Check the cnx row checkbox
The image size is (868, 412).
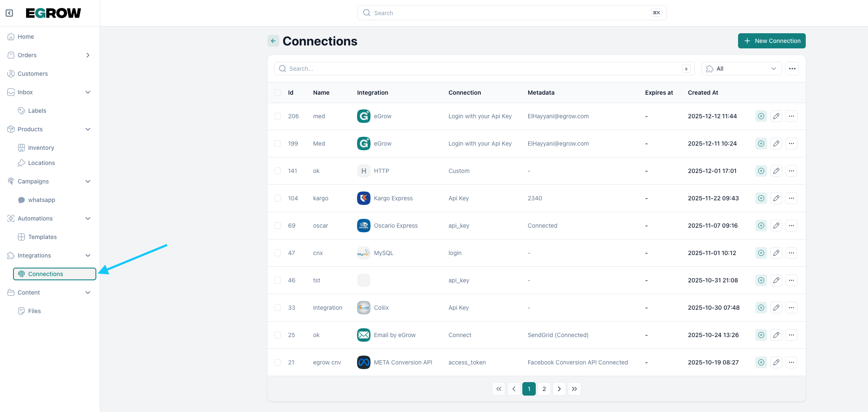point(278,253)
